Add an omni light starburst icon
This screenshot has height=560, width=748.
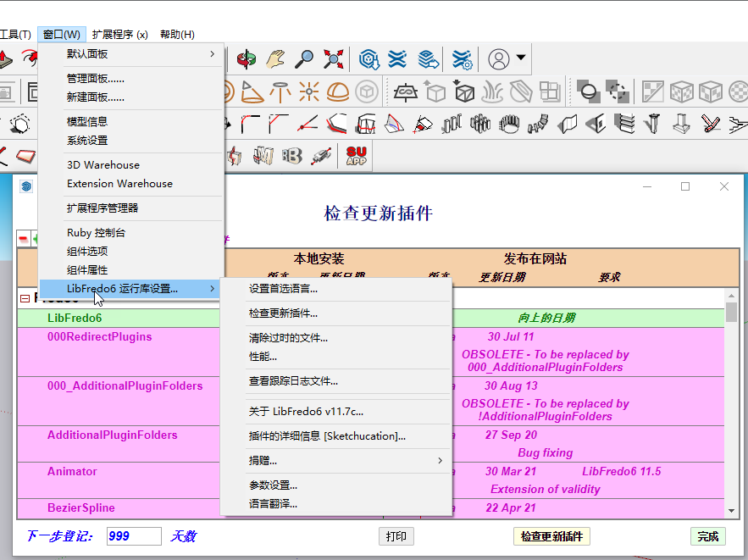(308, 91)
